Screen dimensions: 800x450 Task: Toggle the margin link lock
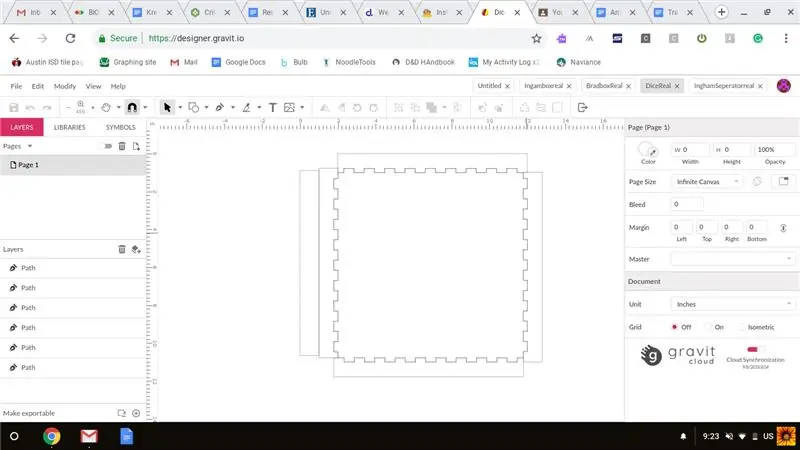(x=783, y=228)
